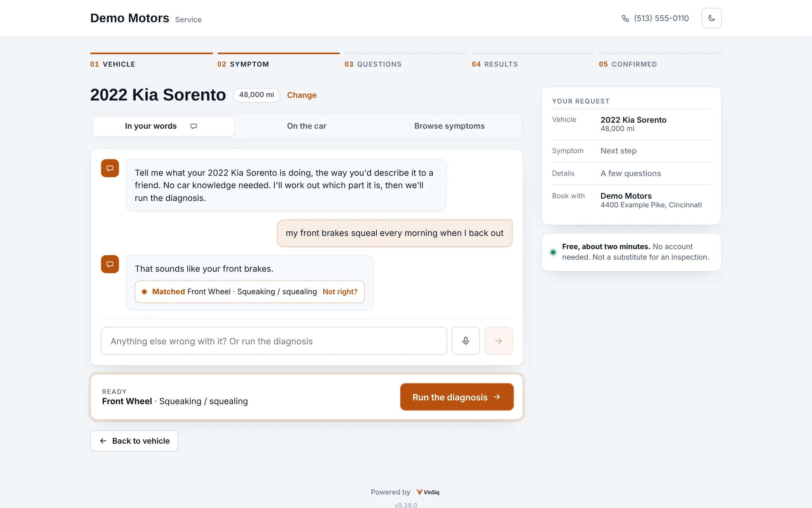Viewport: 812px width, 508px height.
Task: Click the Demo Motors logo title
Action: [130, 18]
